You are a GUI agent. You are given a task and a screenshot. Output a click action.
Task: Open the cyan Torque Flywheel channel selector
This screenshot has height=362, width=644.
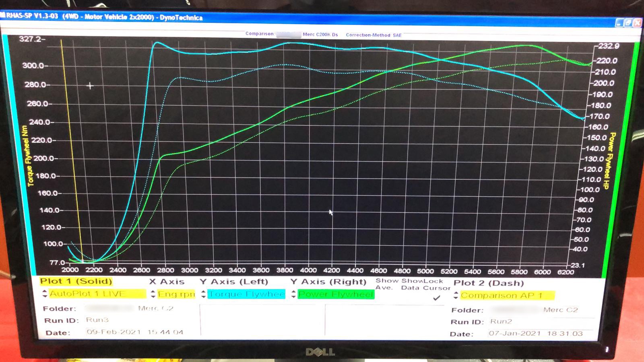(246, 294)
